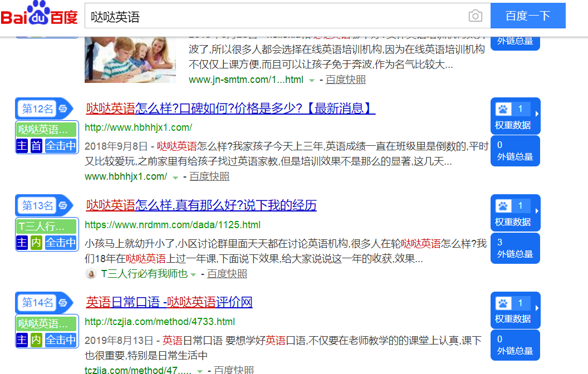588x374 pixels.
Task: Click 权重数据 label for nrdmm.com result
Action: (513, 222)
